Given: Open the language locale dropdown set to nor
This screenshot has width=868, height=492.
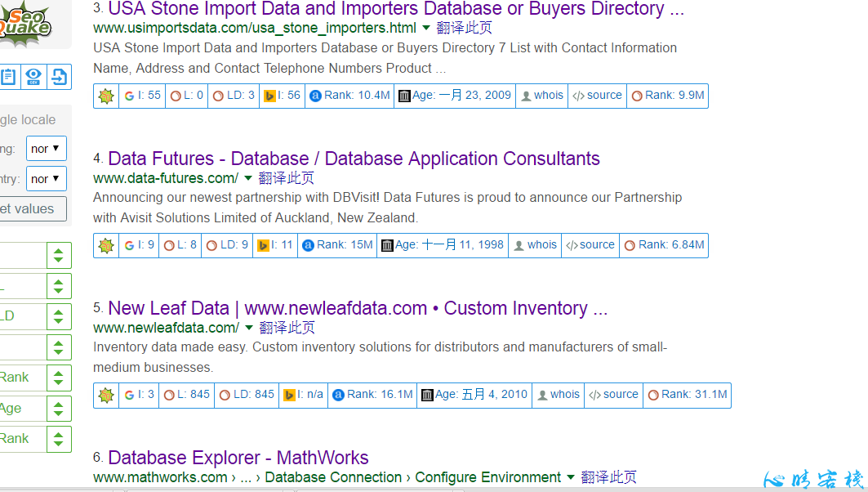Looking at the screenshot, I should [46, 149].
